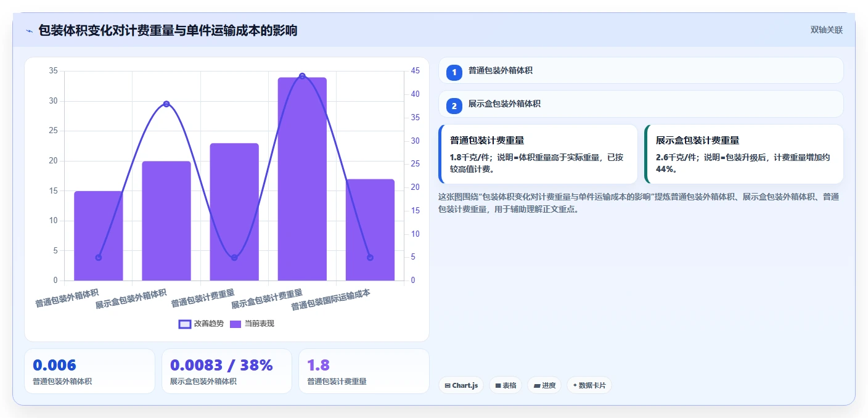Click the line point at 普通包装计费重量
Viewport: 868px width, 418px height.
(234, 258)
